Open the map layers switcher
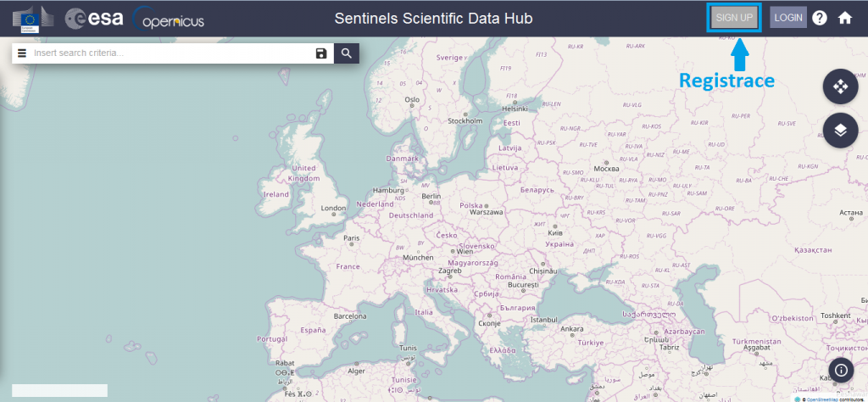The width and height of the screenshot is (868, 402). click(x=840, y=130)
